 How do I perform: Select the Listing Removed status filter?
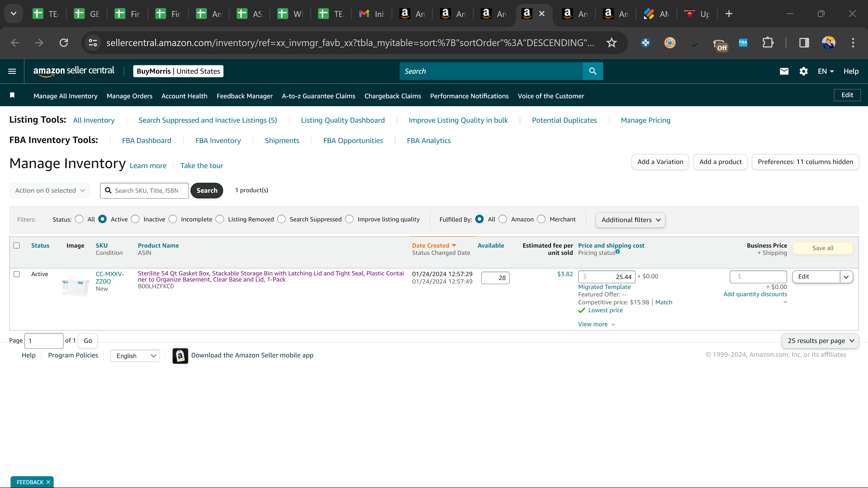click(220, 219)
